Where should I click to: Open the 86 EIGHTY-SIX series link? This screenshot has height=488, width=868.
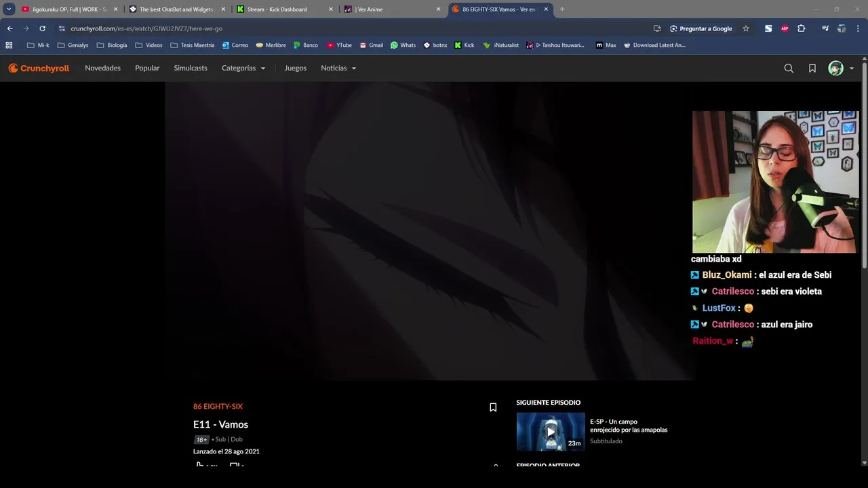(218, 407)
